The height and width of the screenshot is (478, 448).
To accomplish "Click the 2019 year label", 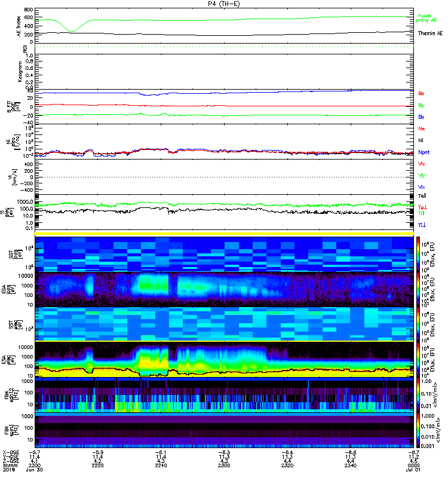I will point(8,470).
